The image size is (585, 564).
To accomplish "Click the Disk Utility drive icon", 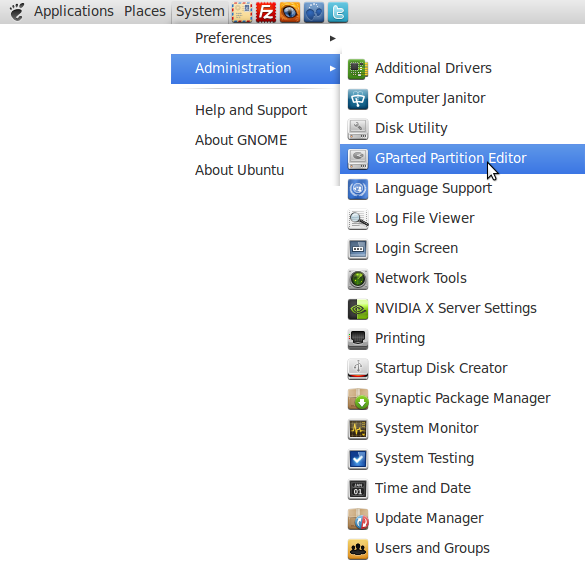I will [358, 129].
